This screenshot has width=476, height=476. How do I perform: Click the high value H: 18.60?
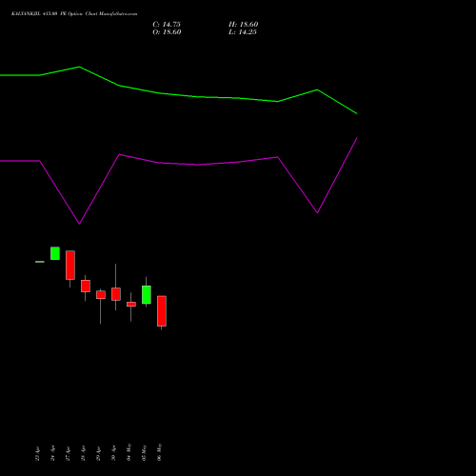(x=243, y=25)
